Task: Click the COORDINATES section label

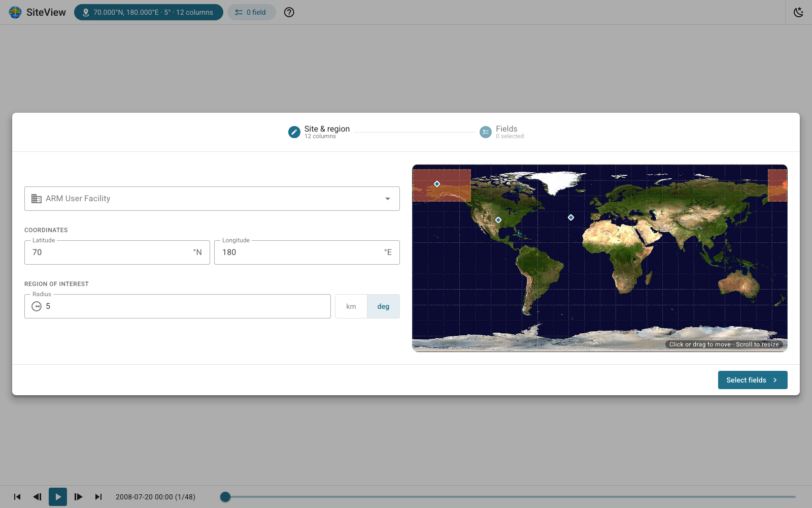Action: tap(46, 230)
